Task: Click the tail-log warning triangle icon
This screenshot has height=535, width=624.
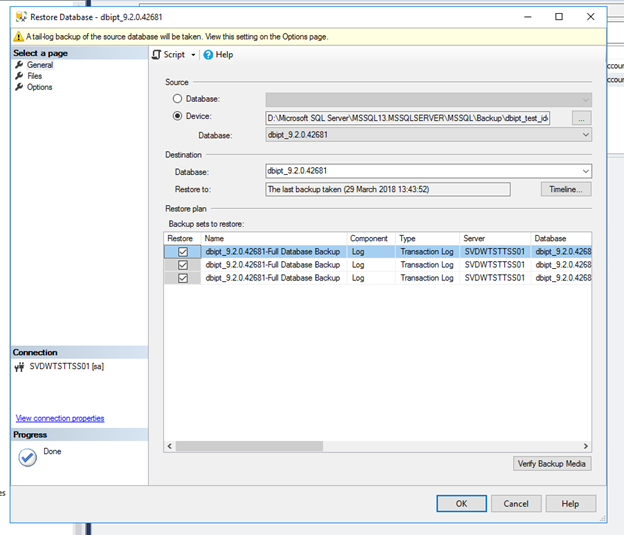Action: [18, 37]
